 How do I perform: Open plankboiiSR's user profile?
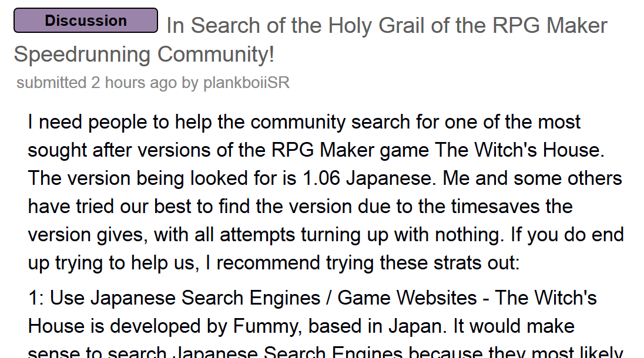(x=246, y=83)
